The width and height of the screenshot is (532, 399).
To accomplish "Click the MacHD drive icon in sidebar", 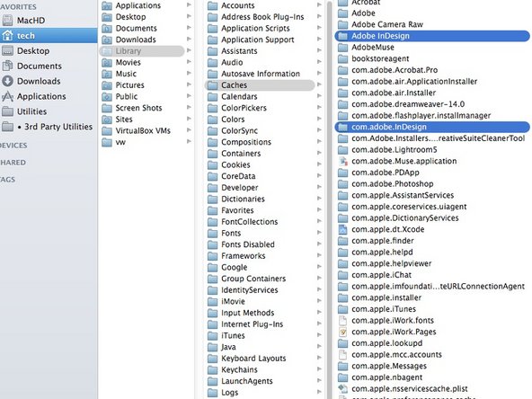I will click(x=7, y=21).
